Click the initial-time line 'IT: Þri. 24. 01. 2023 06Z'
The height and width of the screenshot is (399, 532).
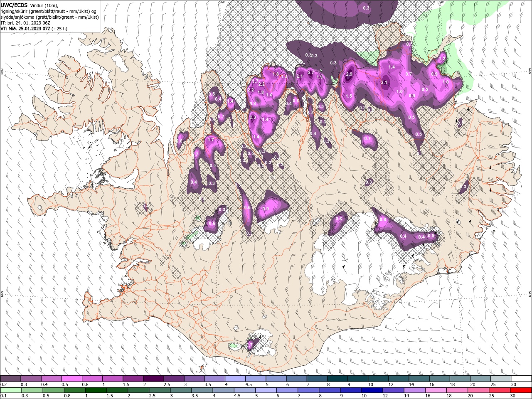(x=25, y=23)
